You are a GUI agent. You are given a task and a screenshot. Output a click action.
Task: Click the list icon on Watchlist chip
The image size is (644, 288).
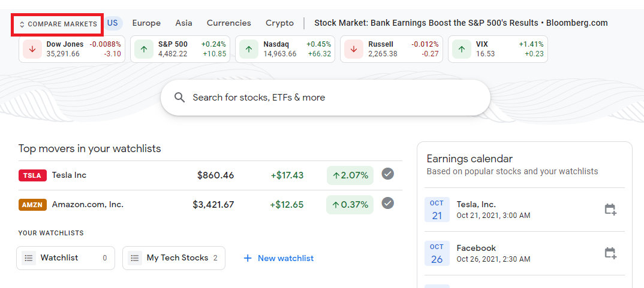29,258
